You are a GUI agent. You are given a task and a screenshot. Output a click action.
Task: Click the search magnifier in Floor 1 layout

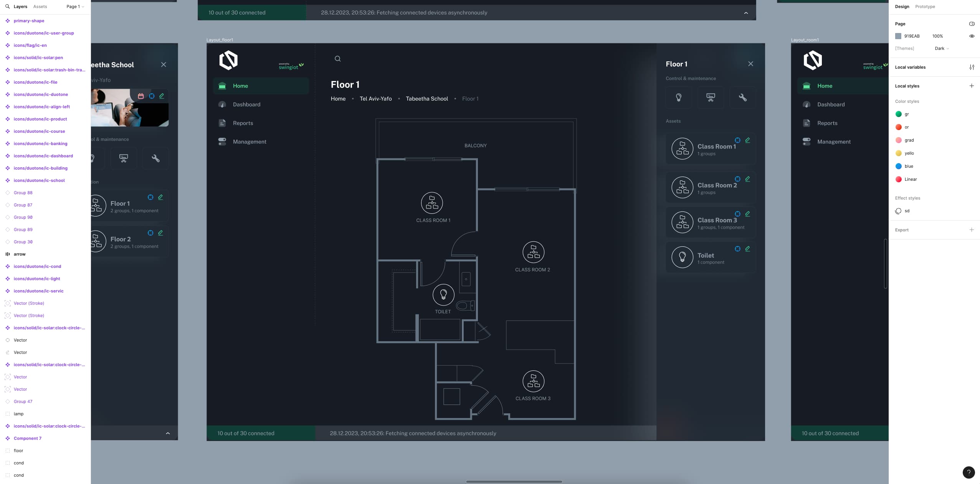[337, 59]
